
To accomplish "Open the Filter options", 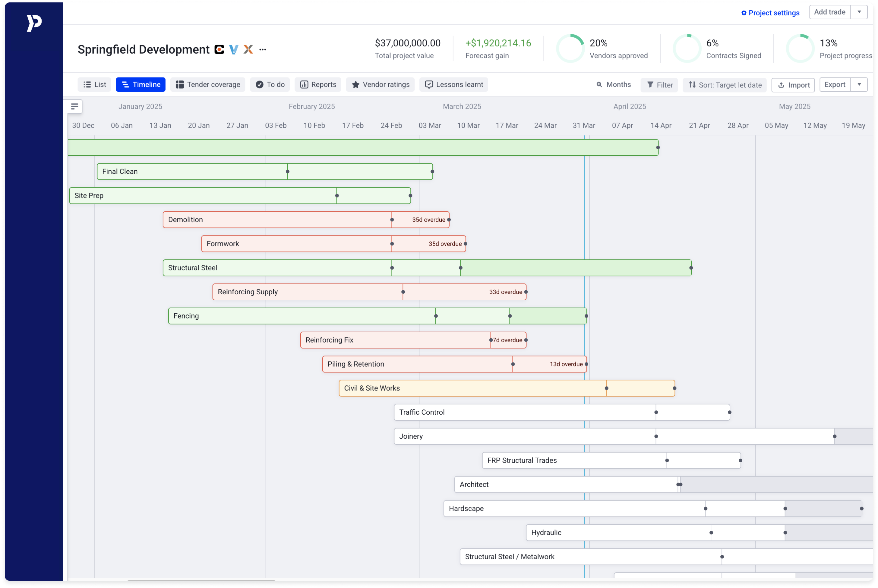I will [x=659, y=85].
